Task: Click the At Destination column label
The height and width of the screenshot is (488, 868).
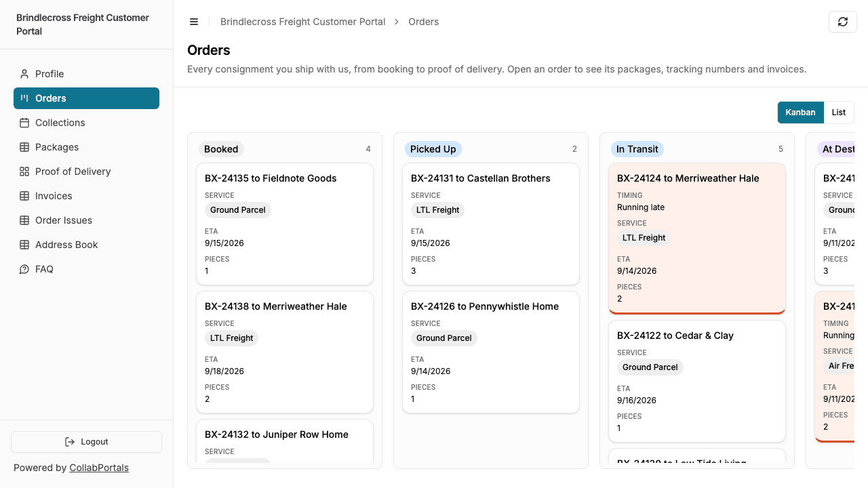Action: click(836, 149)
